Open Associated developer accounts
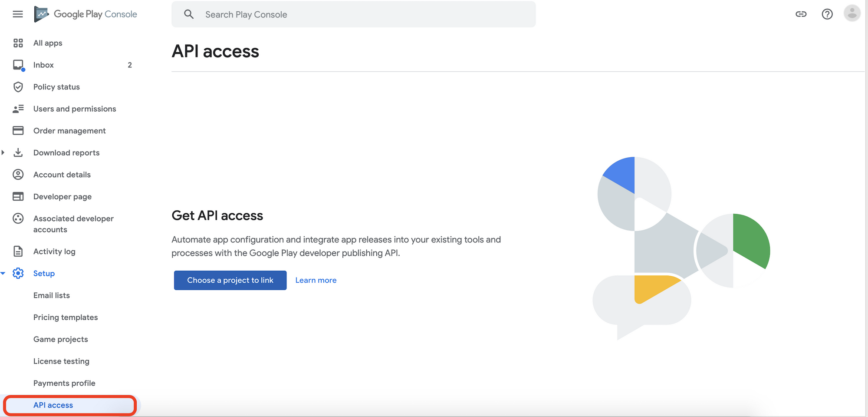Screen dimensions: 868x417 (73, 224)
